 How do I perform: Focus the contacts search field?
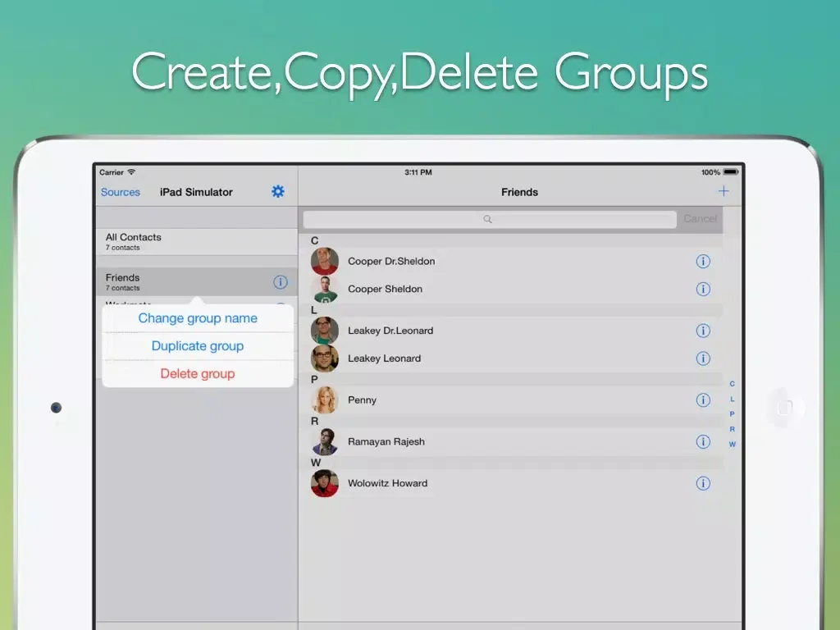click(x=490, y=219)
